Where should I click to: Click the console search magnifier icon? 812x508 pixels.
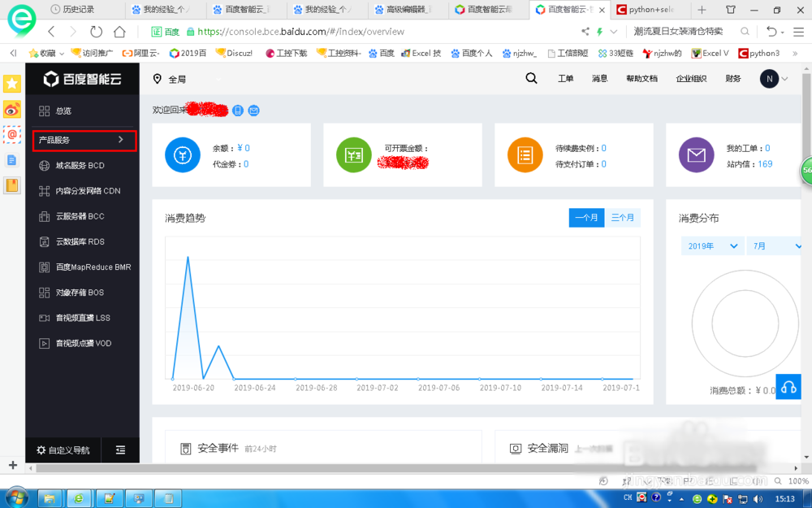tap(531, 78)
